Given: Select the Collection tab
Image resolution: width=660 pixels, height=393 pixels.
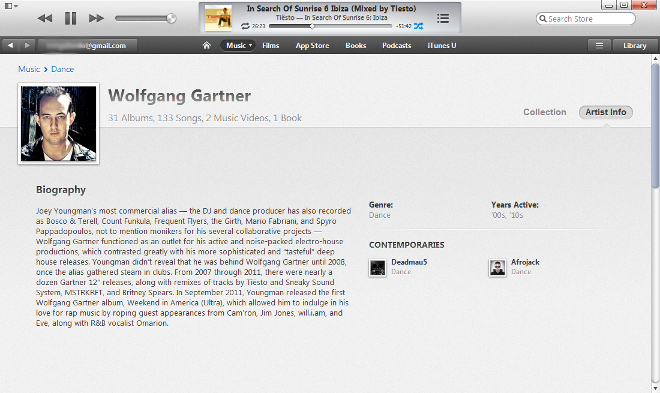Looking at the screenshot, I should pos(545,112).
